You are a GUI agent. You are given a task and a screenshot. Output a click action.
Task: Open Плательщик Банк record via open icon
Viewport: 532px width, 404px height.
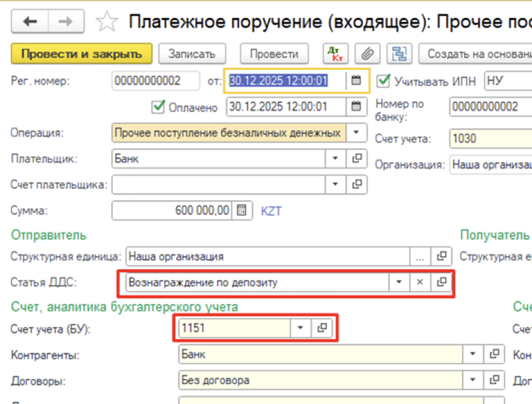(x=357, y=159)
